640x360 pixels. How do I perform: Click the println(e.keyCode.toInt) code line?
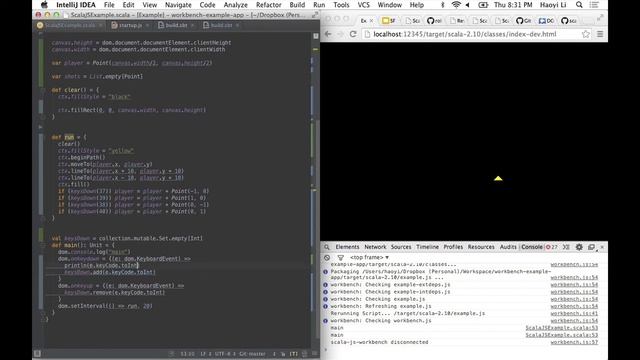coord(102,265)
